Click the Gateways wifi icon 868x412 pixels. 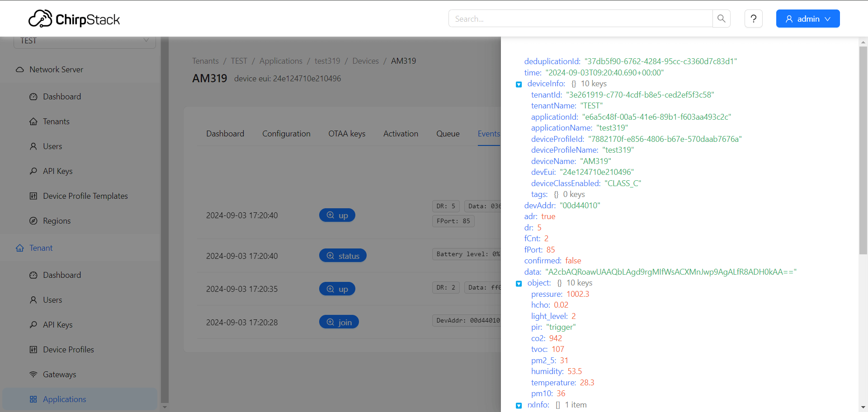pyautogui.click(x=33, y=375)
